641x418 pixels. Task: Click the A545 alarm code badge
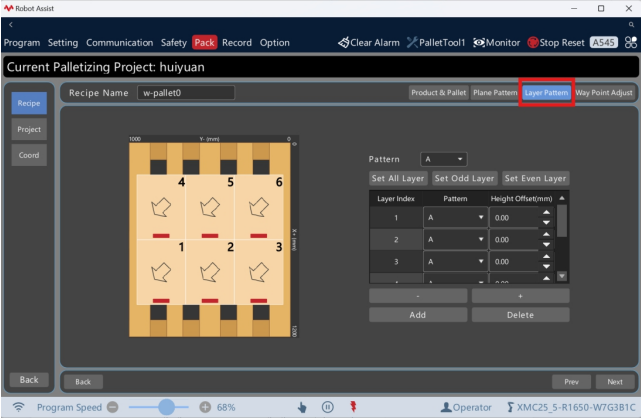603,42
